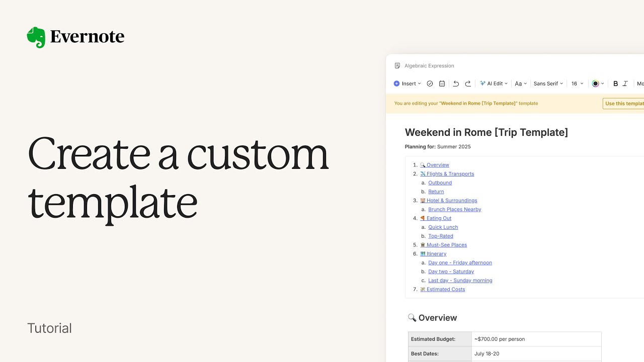Click the Use this template button

[624, 104]
